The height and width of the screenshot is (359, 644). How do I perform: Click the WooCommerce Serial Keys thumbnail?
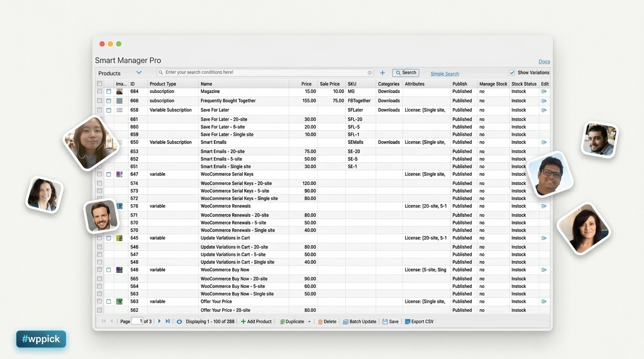point(119,174)
